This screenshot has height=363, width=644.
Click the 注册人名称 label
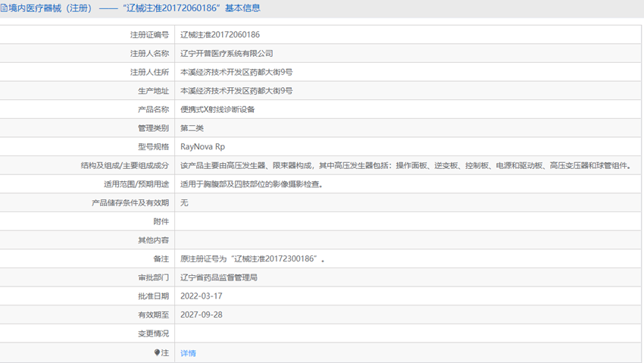click(x=149, y=53)
